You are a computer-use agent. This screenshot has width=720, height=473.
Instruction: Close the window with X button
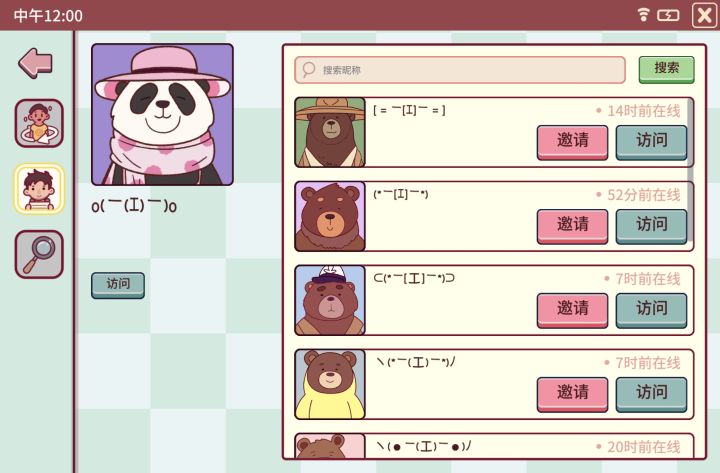click(x=704, y=16)
